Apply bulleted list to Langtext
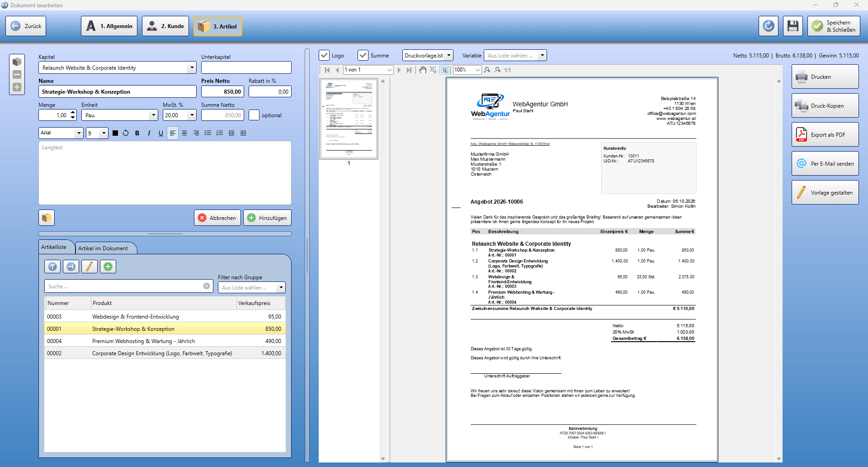 pos(208,133)
